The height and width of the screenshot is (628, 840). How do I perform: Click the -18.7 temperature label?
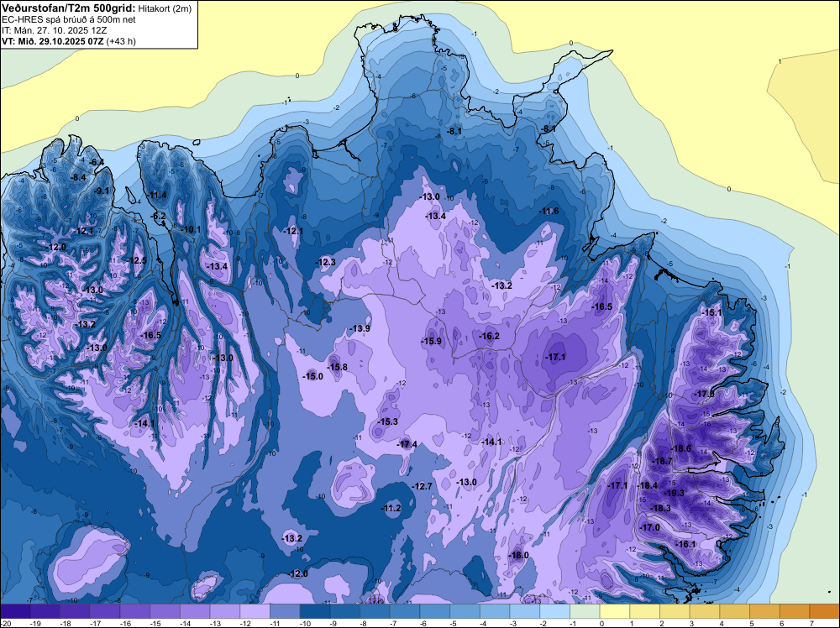pyautogui.click(x=663, y=461)
